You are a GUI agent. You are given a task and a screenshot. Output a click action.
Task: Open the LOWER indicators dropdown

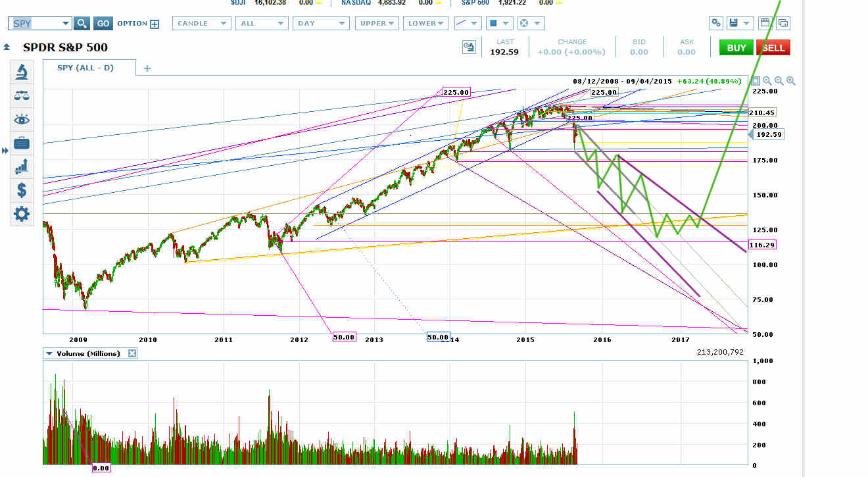click(x=426, y=23)
